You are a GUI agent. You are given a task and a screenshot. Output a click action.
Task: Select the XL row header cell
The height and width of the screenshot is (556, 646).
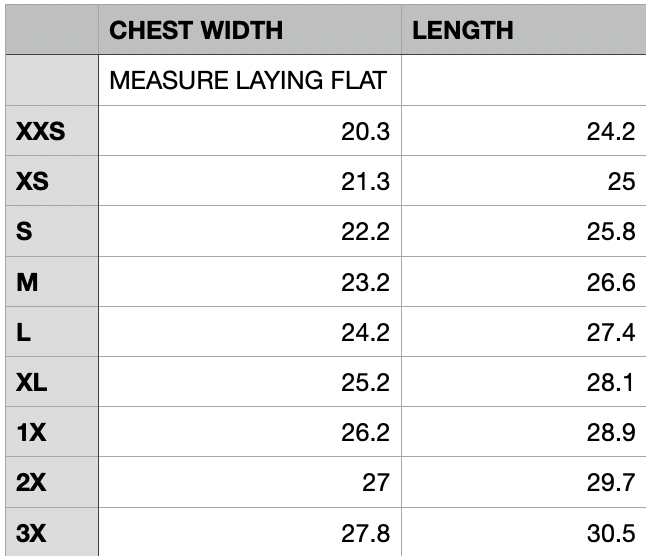(52, 382)
